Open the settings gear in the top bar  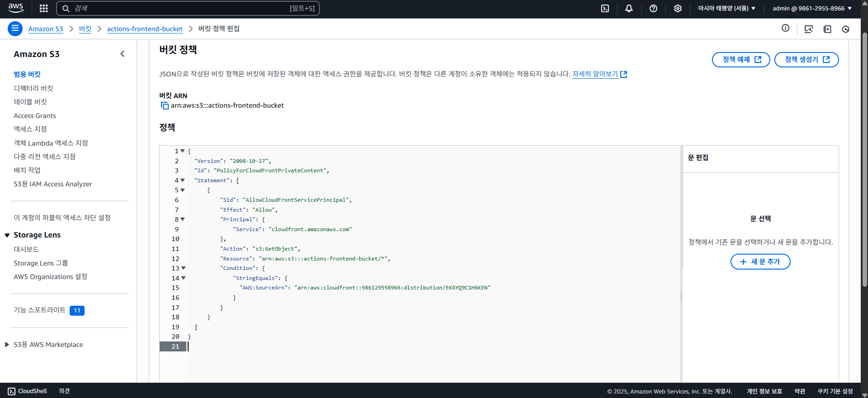678,8
